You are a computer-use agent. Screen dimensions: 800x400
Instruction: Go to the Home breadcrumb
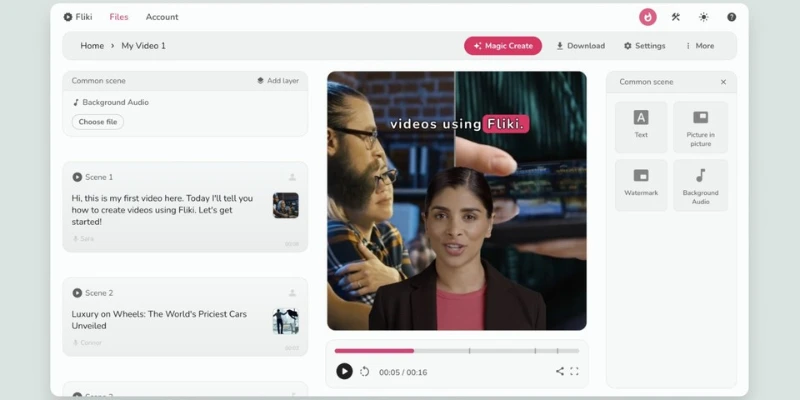92,45
